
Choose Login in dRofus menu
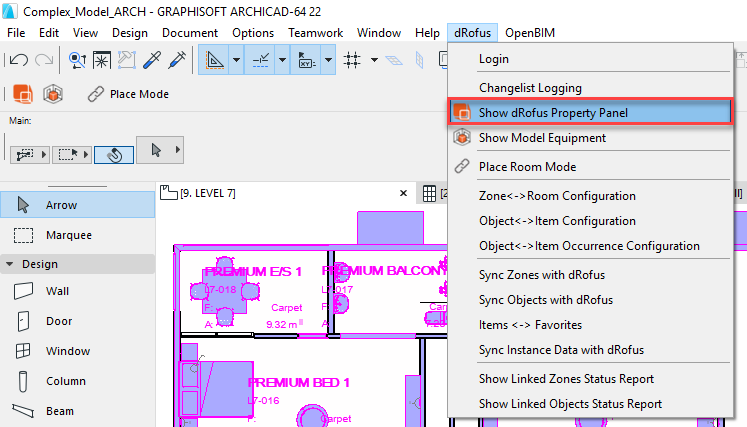[590, 59]
